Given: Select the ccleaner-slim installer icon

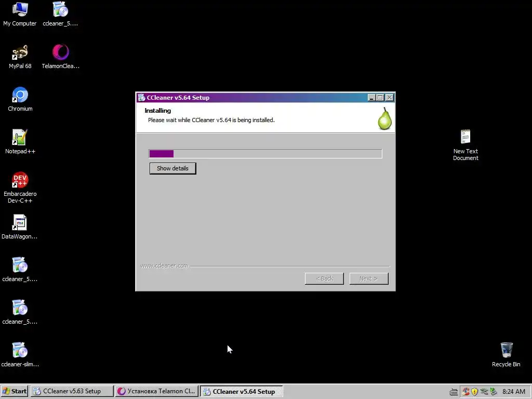Looking at the screenshot, I should [20, 350].
